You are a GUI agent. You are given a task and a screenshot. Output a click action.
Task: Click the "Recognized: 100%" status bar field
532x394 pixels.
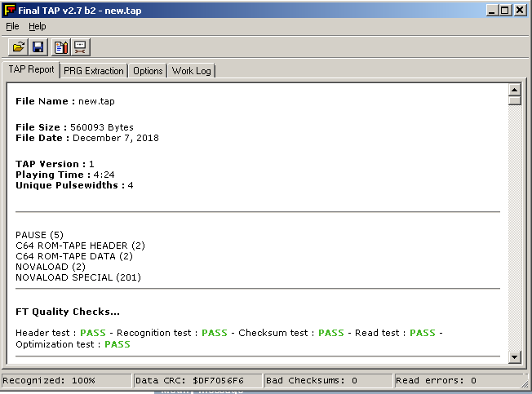[x=67, y=381]
